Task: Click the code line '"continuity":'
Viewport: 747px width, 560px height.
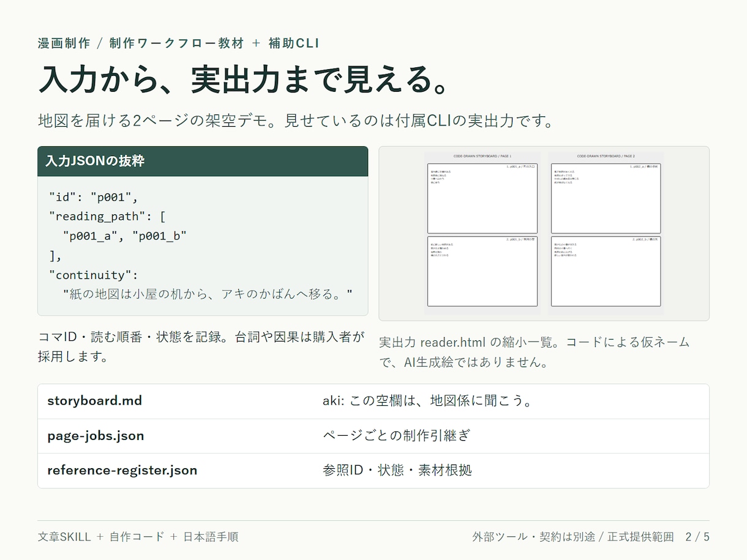Action: 94,275
